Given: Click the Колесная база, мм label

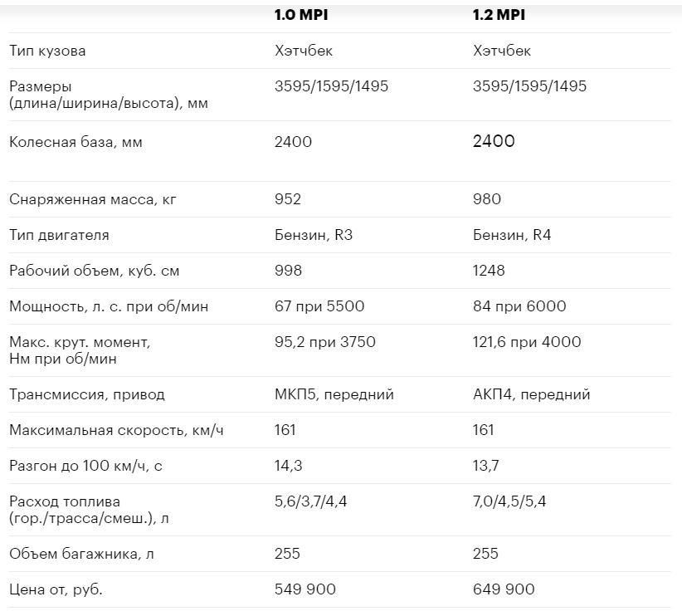Looking at the screenshot, I should point(76,142).
